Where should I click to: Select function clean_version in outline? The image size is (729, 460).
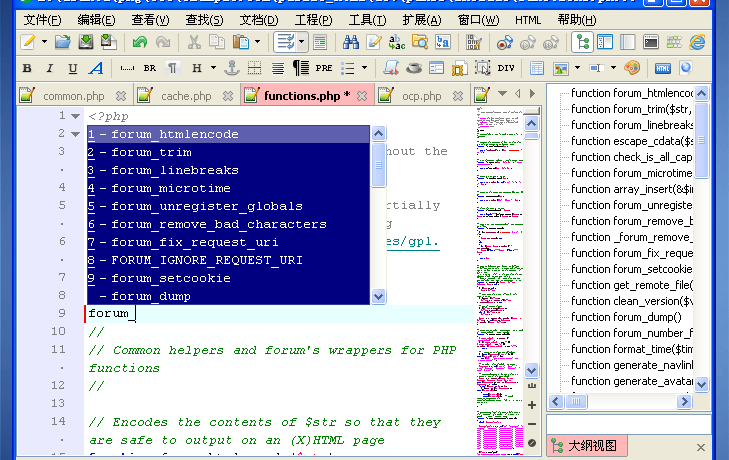[x=631, y=301]
